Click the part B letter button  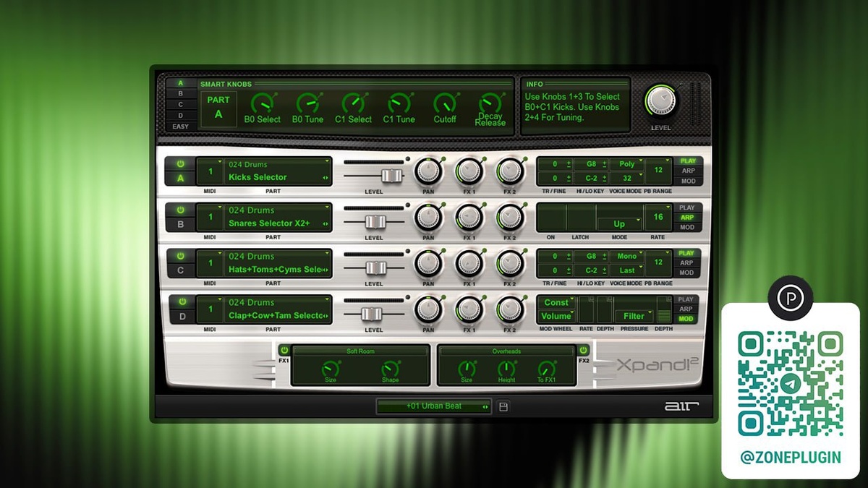click(x=181, y=225)
